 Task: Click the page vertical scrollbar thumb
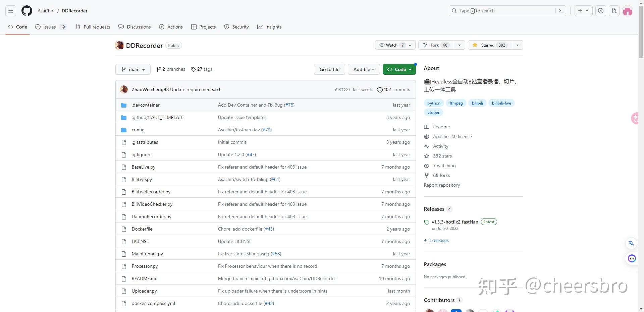641,32
